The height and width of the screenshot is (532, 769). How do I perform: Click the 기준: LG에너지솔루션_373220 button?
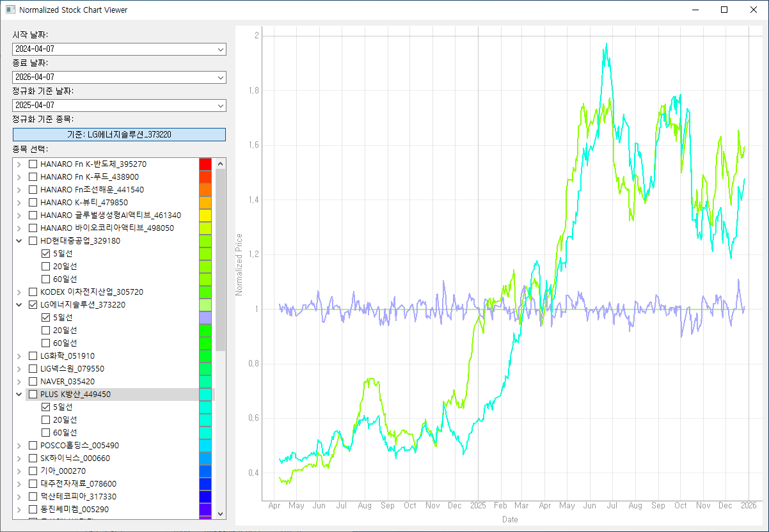[119, 134]
